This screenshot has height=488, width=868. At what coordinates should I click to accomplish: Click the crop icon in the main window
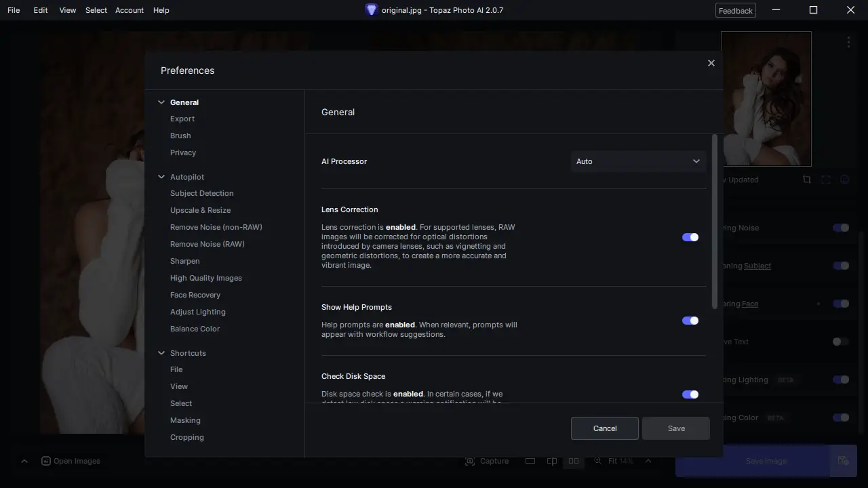(806, 180)
